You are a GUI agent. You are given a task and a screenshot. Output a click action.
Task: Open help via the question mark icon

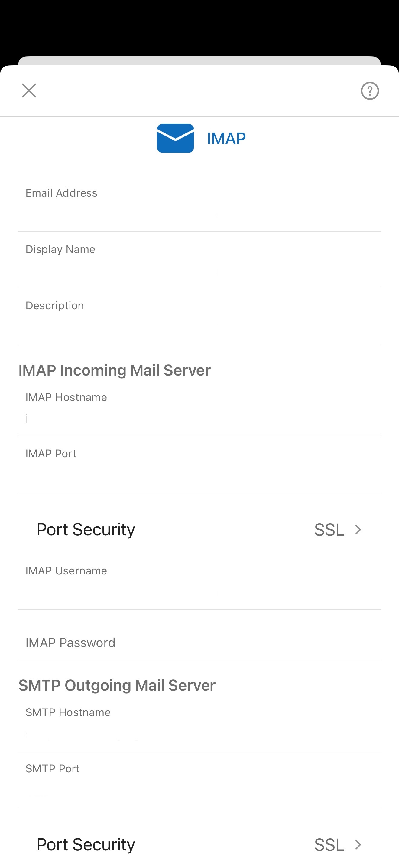pyautogui.click(x=370, y=90)
